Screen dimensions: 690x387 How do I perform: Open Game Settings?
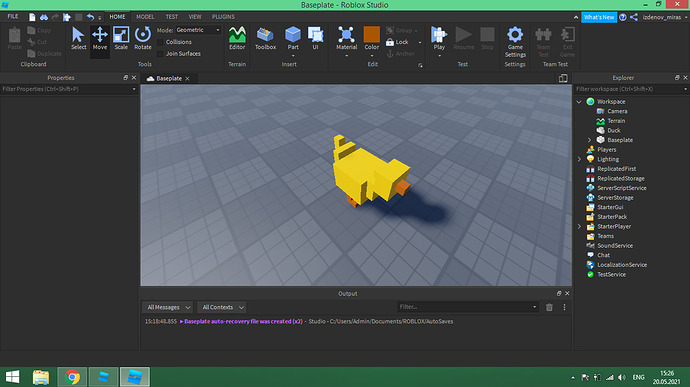[515, 42]
